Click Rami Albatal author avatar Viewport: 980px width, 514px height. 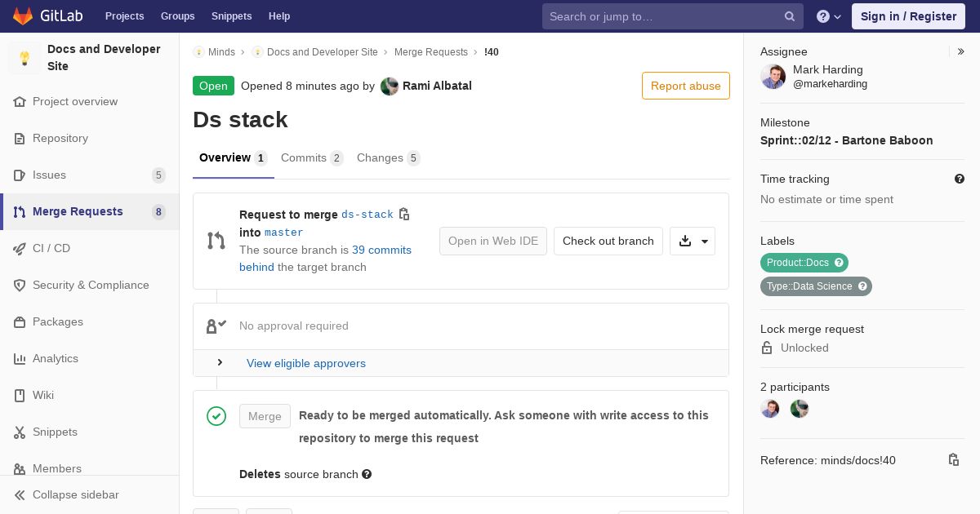point(390,86)
